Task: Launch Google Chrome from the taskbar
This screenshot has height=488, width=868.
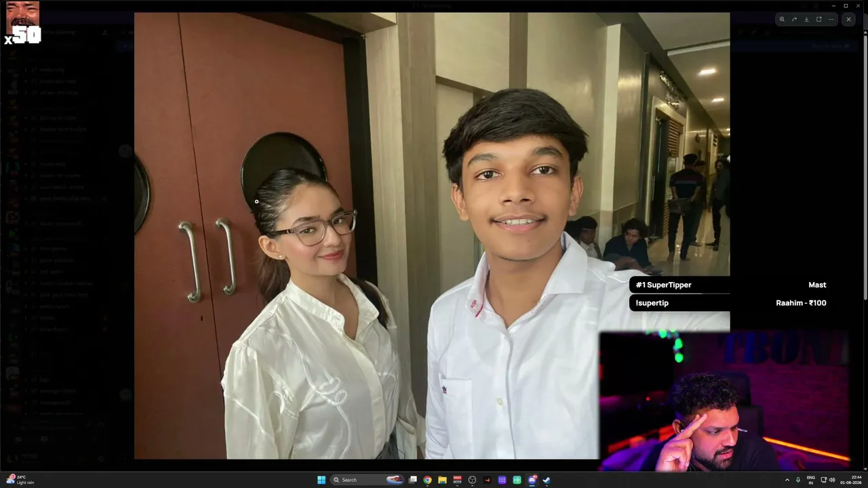Action: coord(427,480)
